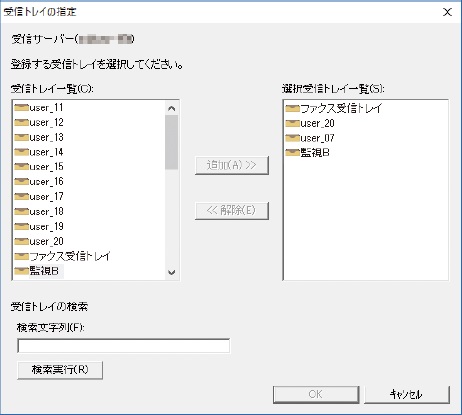Select user_14 in the inbox list
Image resolution: width=462 pixels, height=415 pixels.
[x=46, y=152]
